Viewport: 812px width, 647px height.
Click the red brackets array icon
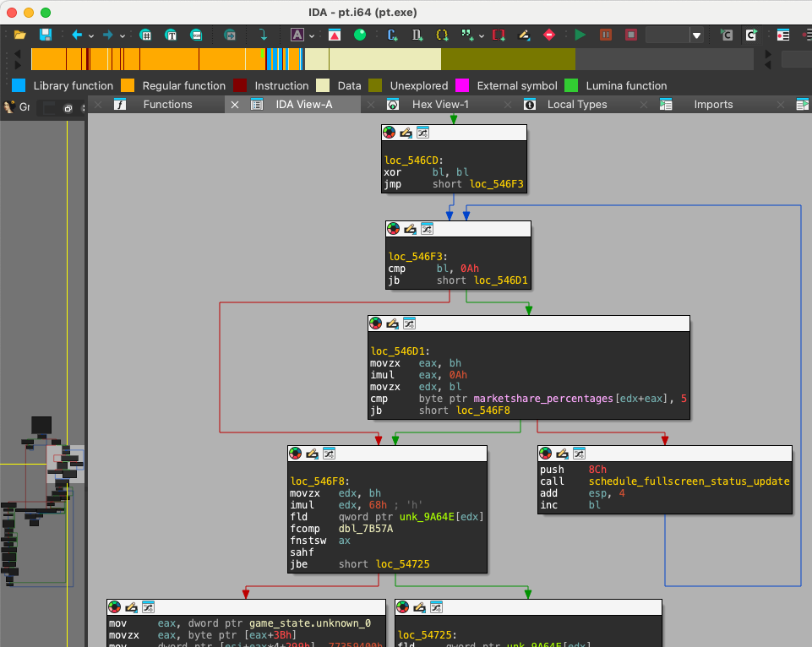(499, 35)
